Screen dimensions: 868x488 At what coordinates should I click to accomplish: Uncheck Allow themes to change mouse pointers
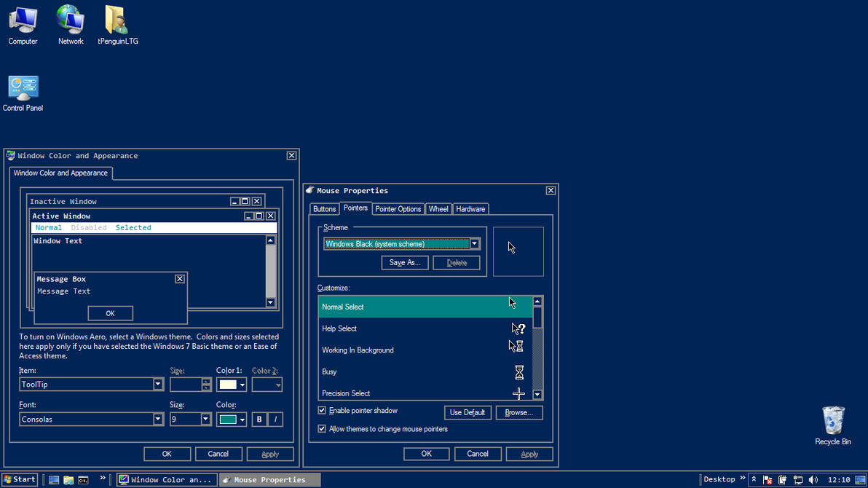tap(322, 429)
